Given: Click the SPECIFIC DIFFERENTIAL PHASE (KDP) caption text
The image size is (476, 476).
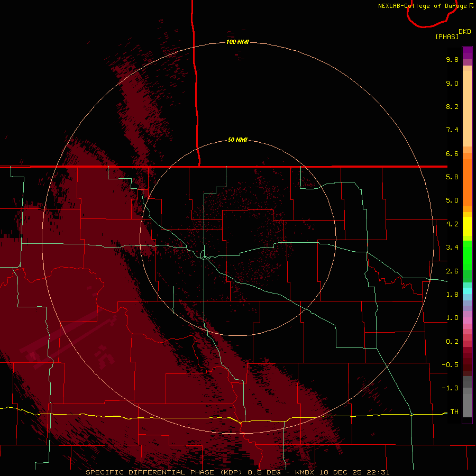Looking at the screenshot, I should [x=164, y=472].
